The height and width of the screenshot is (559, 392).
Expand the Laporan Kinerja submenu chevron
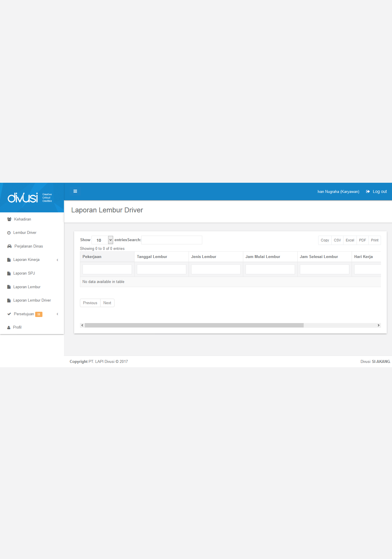pyautogui.click(x=58, y=260)
